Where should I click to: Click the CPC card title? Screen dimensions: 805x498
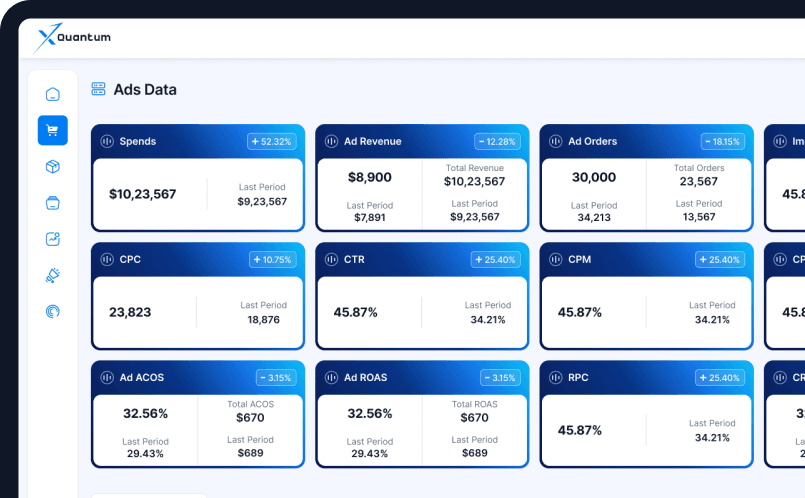(130, 259)
